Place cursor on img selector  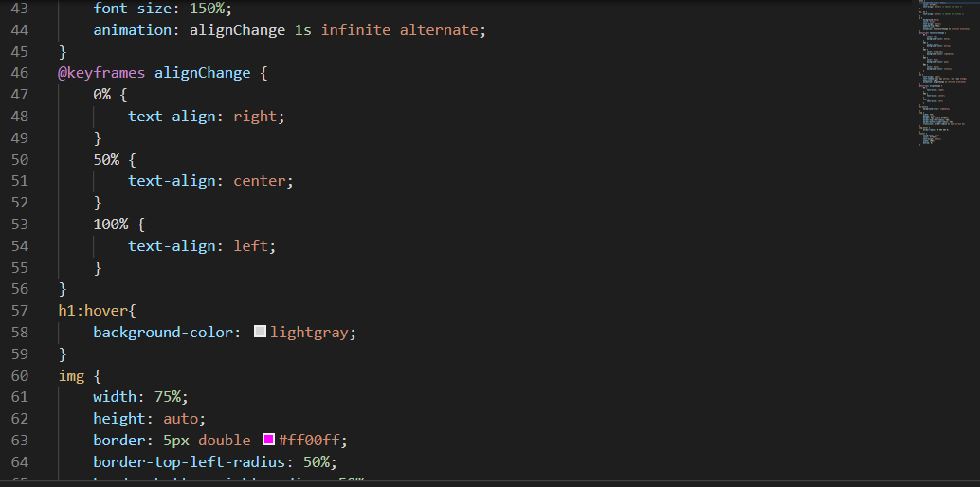tap(71, 375)
